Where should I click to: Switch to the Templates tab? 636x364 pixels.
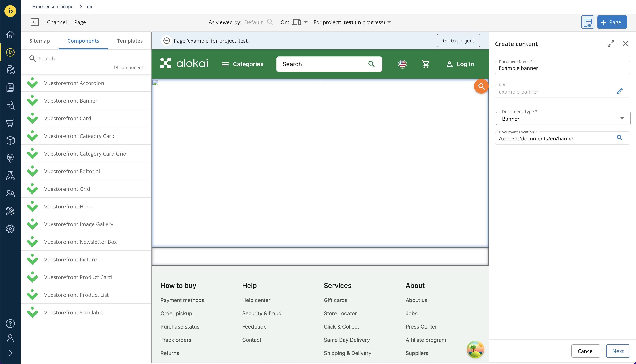[x=130, y=41]
